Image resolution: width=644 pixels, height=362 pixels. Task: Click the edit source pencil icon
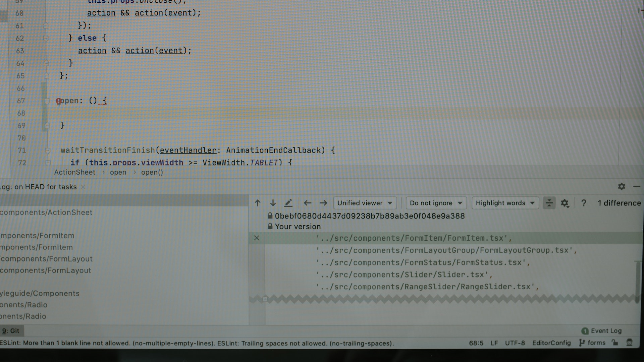point(288,203)
